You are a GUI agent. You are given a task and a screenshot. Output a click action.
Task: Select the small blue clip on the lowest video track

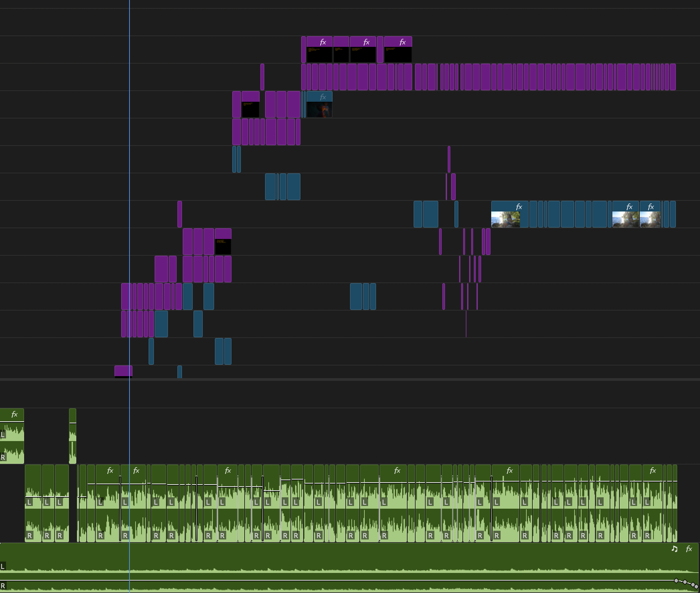pos(179,372)
